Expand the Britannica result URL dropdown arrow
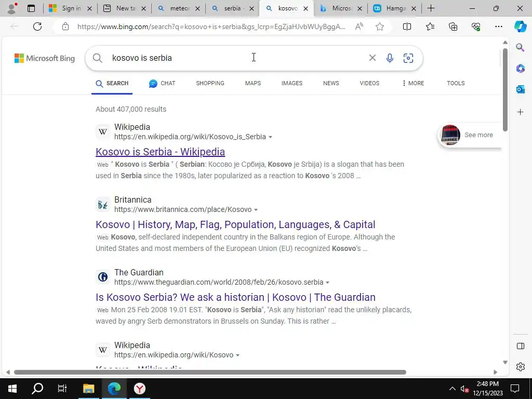 click(x=256, y=210)
